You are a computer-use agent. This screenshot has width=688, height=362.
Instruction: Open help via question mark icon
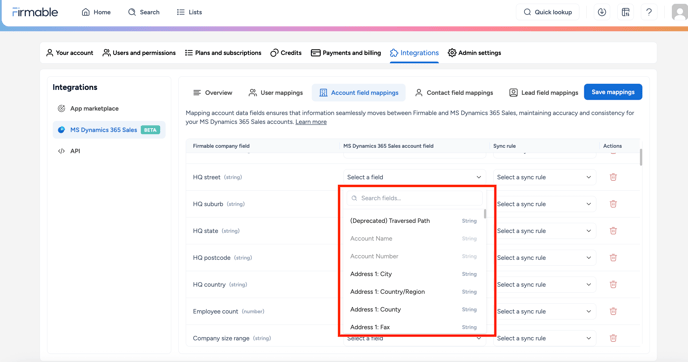[x=649, y=12]
